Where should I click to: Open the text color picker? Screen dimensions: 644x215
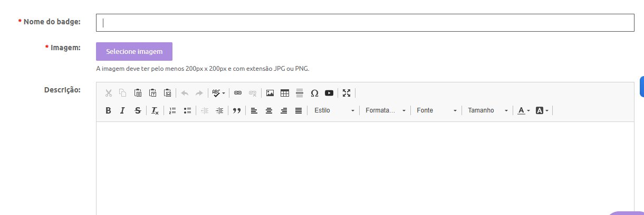(524, 110)
